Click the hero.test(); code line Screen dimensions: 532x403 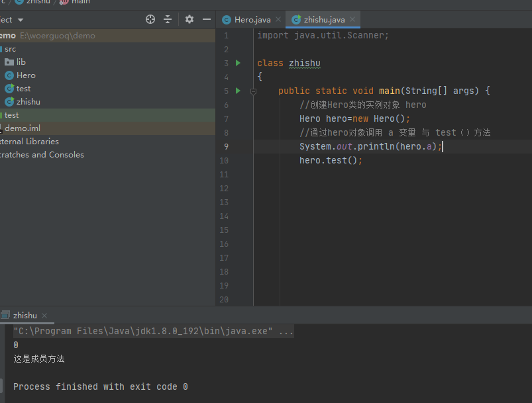pos(331,160)
